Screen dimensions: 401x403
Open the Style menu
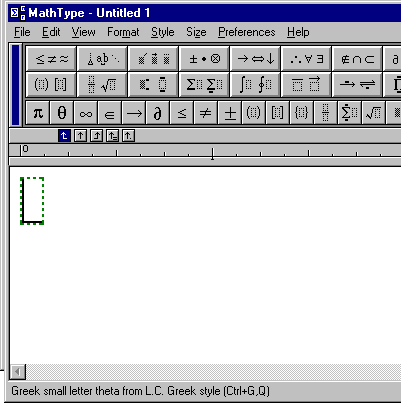pos(163,32)
